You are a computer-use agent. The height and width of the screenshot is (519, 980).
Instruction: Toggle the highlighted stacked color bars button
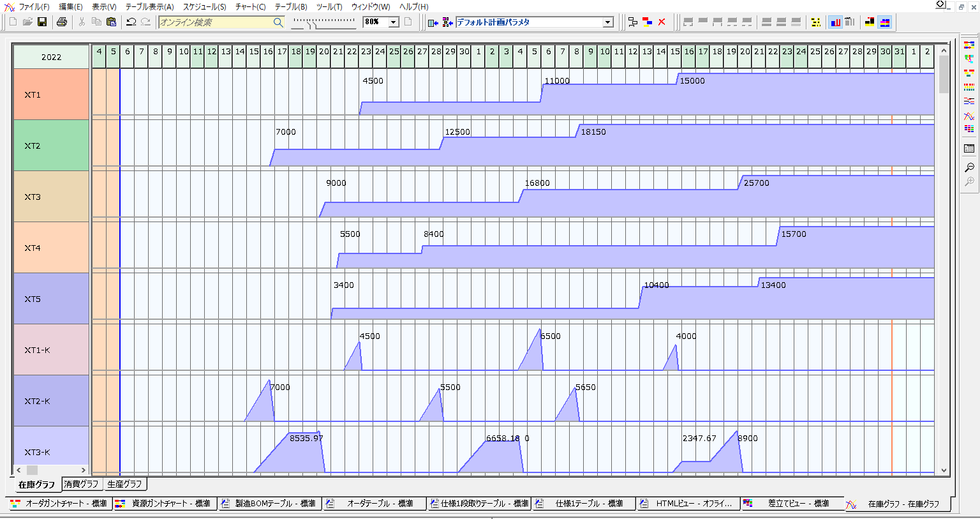884,22
